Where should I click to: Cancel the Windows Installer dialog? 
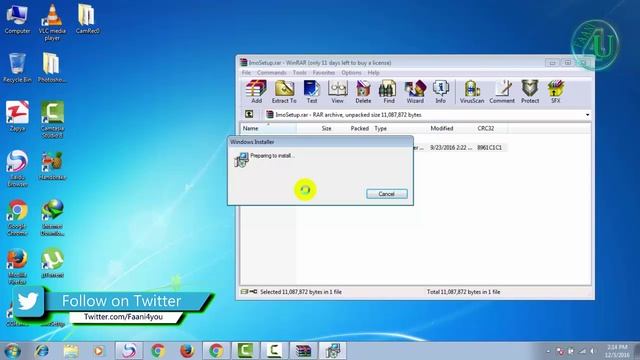click(387, 194)
